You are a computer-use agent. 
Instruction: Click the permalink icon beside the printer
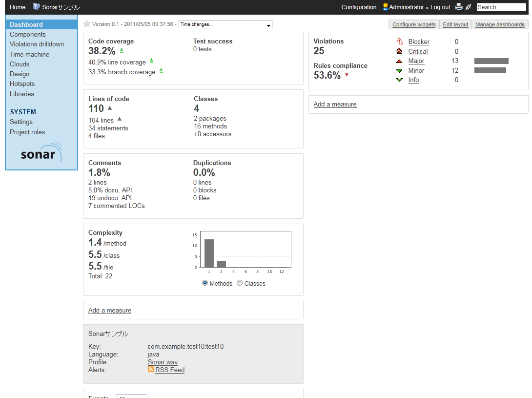coord(469,7)
